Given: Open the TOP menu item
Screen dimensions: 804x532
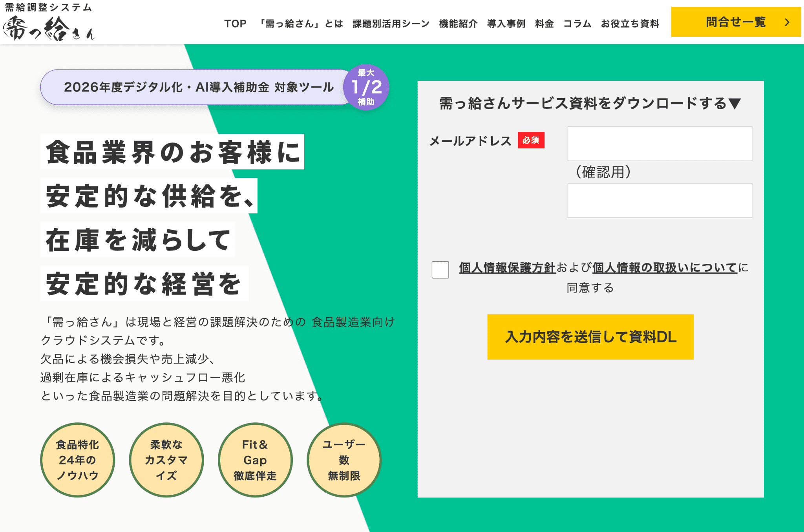Looking at the screenshot, I should (235, 24).
